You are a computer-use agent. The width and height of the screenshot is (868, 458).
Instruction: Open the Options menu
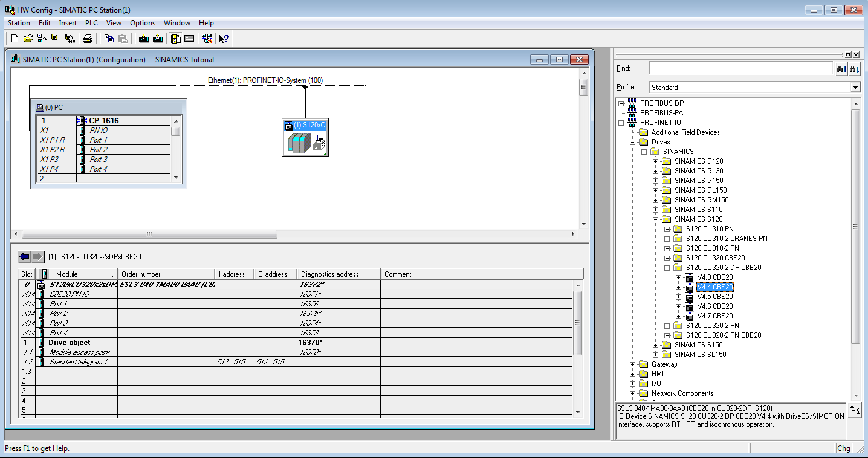pyautogui.click(x=143, y=23)
